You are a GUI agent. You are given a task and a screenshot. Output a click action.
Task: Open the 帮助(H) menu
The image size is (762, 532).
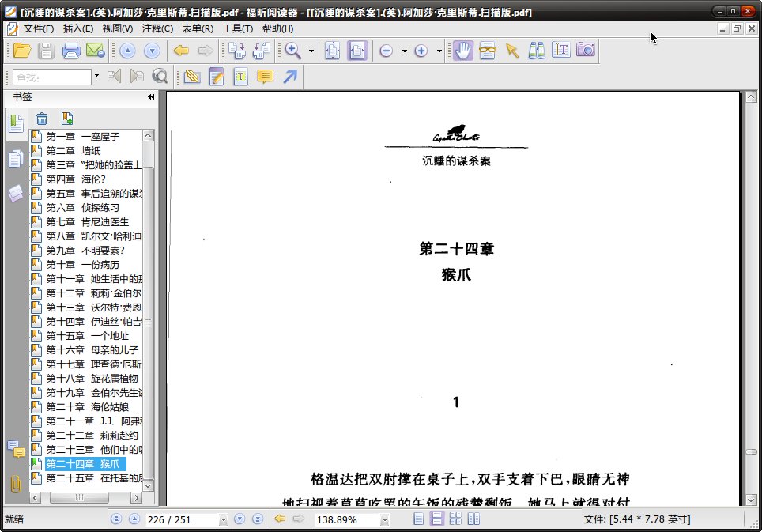coord(277,28)
